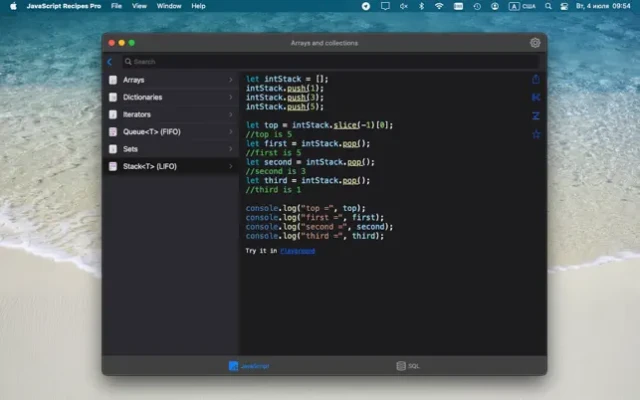640x400 pixels.
Task: Open the Apple menu
Action: pyautogui.click(x=13, y=6)
